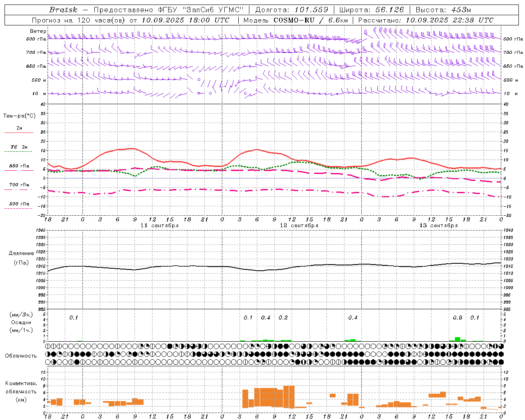Click the green dashed Td legend line
Screen dimensions: 525x420
[18, 152]
